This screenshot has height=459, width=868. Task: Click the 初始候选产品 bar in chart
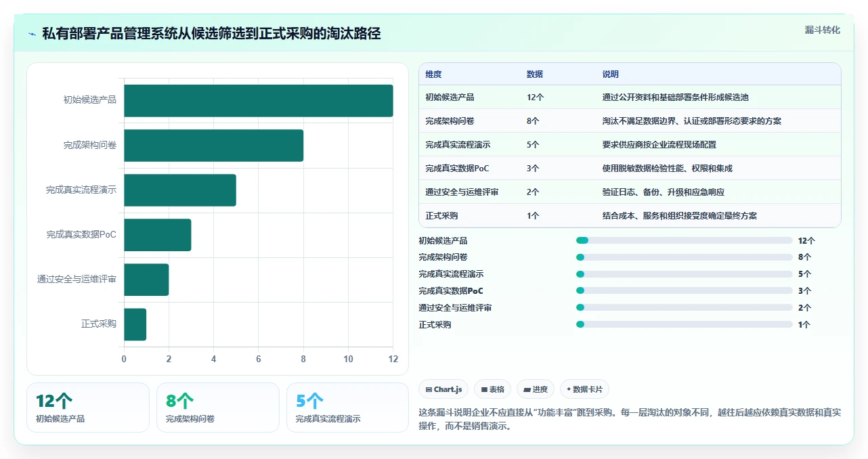pyautogui.click(x=258, y=101)
